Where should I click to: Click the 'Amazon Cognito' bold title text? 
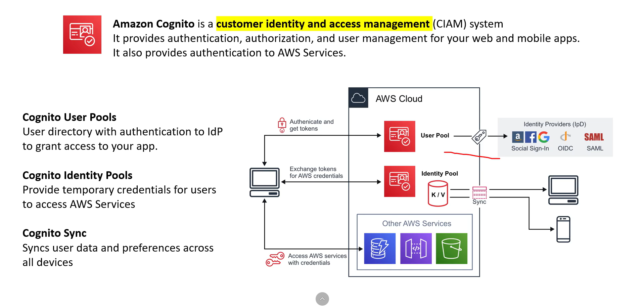154,24
